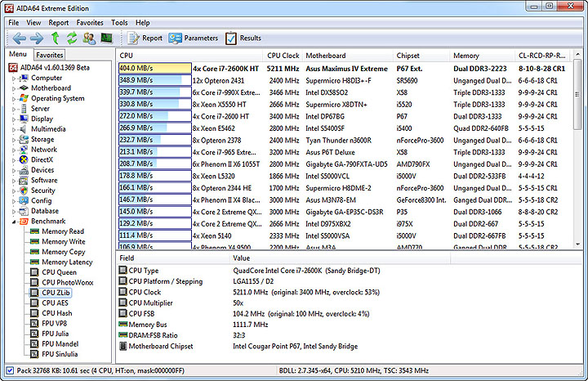This screenshot has height=381, width=588.
Task: Select the Security shield icon
Action: 24,190
